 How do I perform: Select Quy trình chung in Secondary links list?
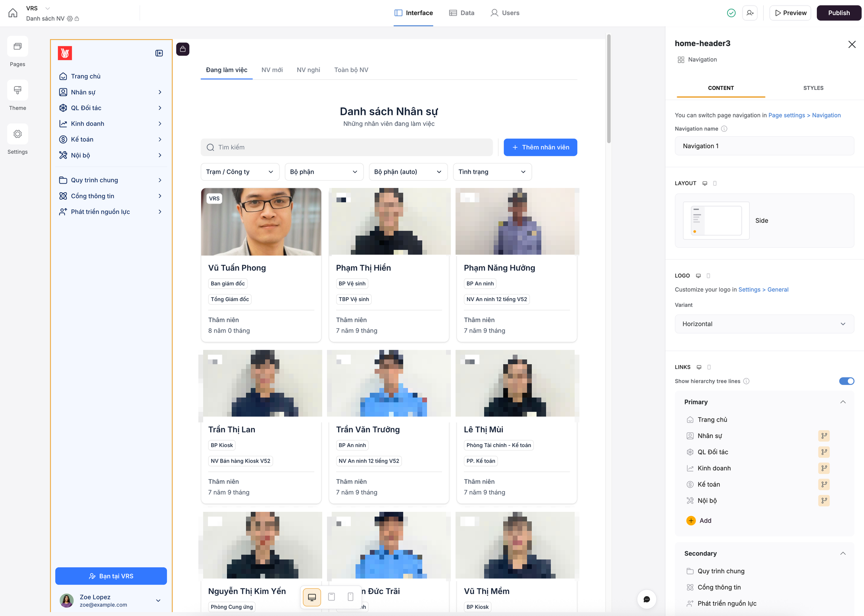pos(721,571)
